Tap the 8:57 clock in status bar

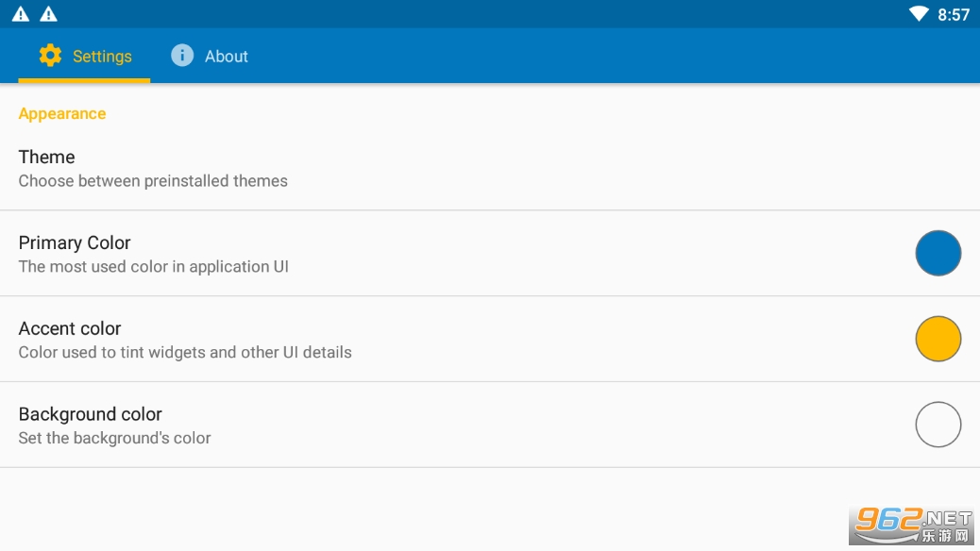tap(953, 15)
